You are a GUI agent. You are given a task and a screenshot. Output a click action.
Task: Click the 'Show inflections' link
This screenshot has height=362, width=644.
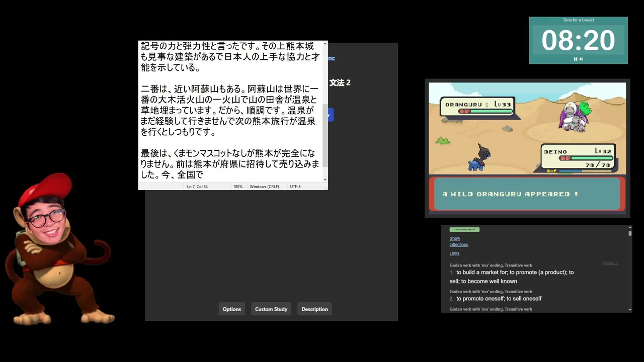click(x=458, y=242)
